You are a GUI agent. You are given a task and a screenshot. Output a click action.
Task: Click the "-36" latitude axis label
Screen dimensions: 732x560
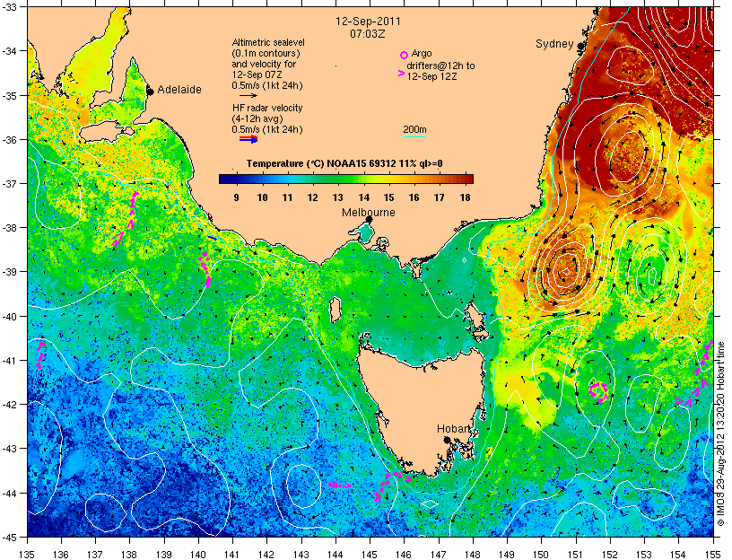(x=9, y=140)
